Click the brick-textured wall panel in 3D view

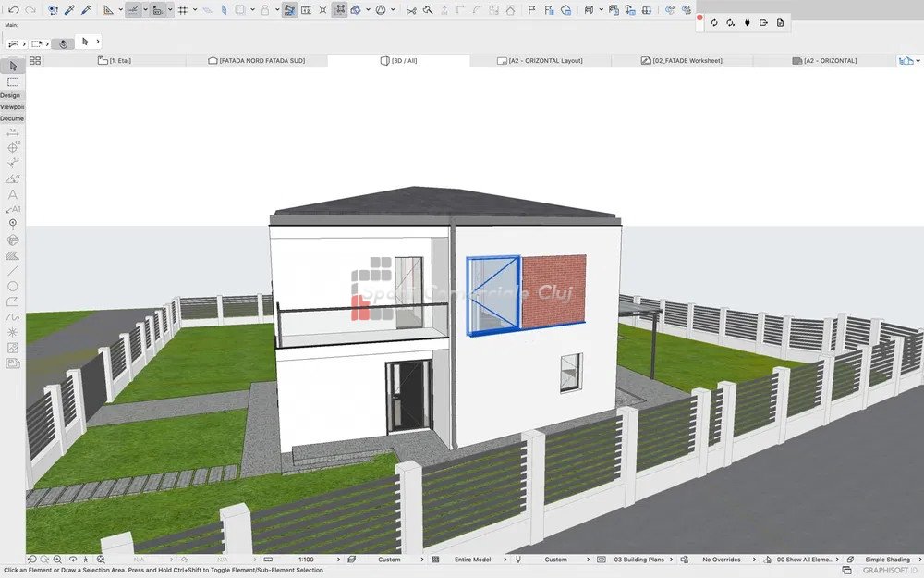(553, 289)
